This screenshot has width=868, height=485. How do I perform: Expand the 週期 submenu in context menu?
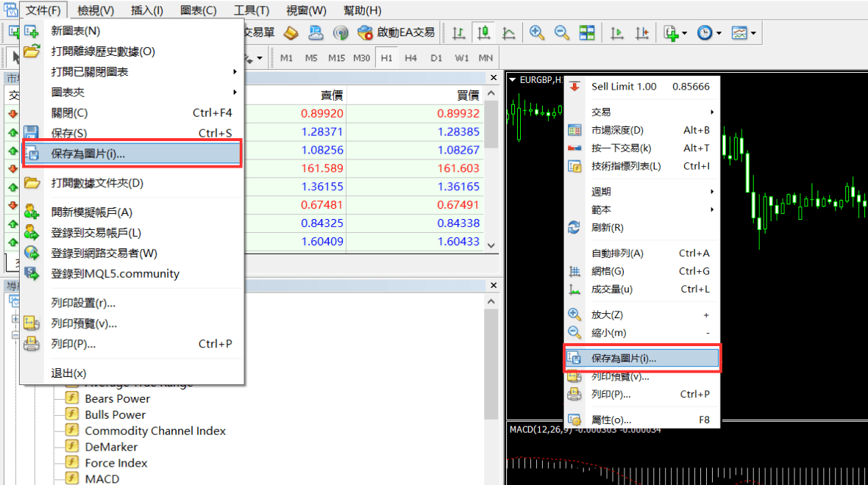pos(652,191)
